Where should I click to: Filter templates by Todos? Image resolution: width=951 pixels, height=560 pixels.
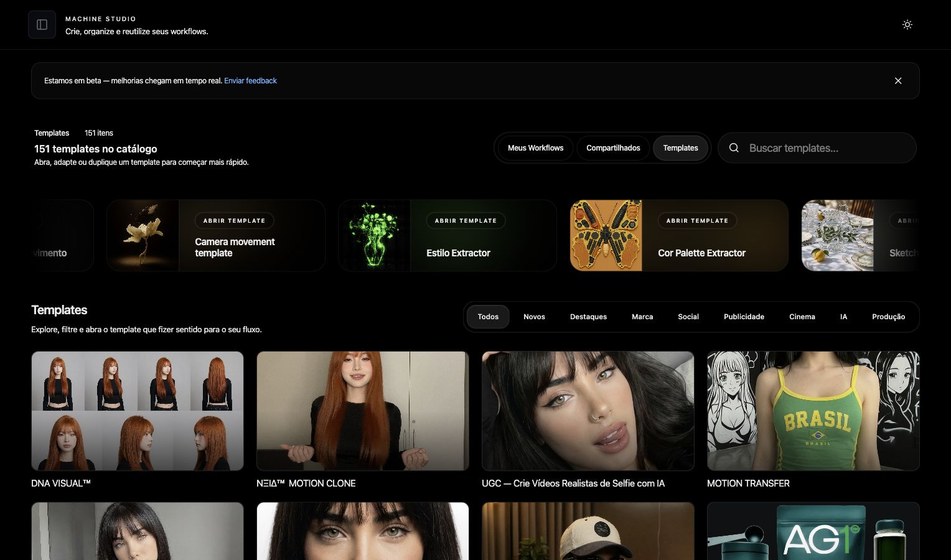click(x=488, y=317)
